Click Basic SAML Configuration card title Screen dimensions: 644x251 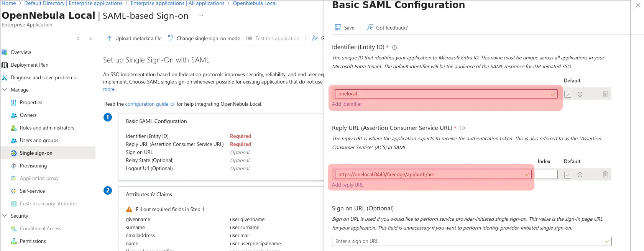[156, 121]
